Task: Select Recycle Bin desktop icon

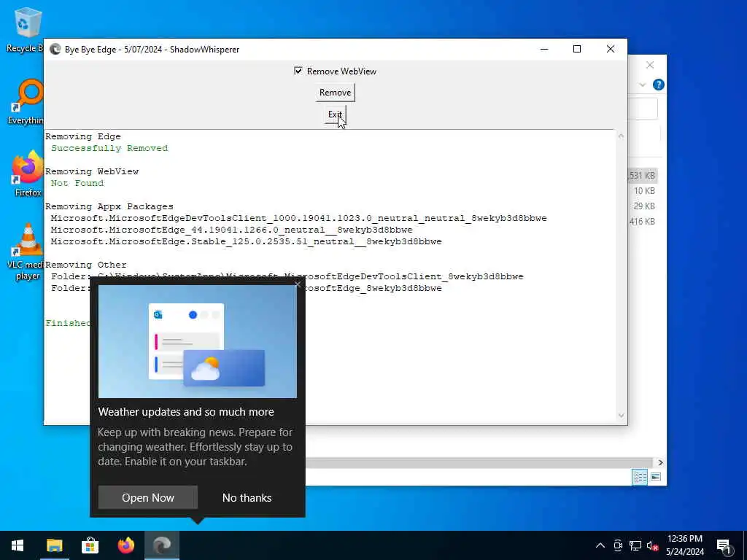Action: 27,29
